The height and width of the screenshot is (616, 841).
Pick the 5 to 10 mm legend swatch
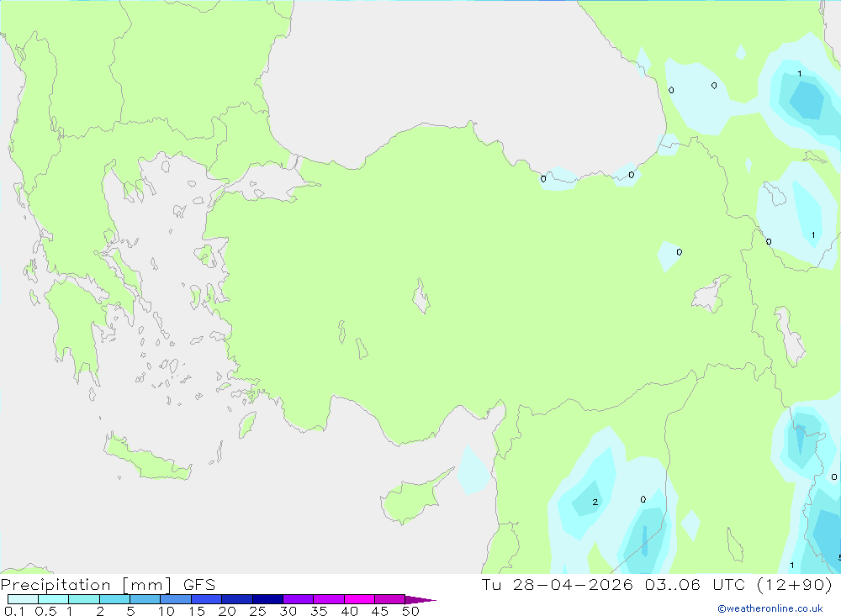pos(145,599)
